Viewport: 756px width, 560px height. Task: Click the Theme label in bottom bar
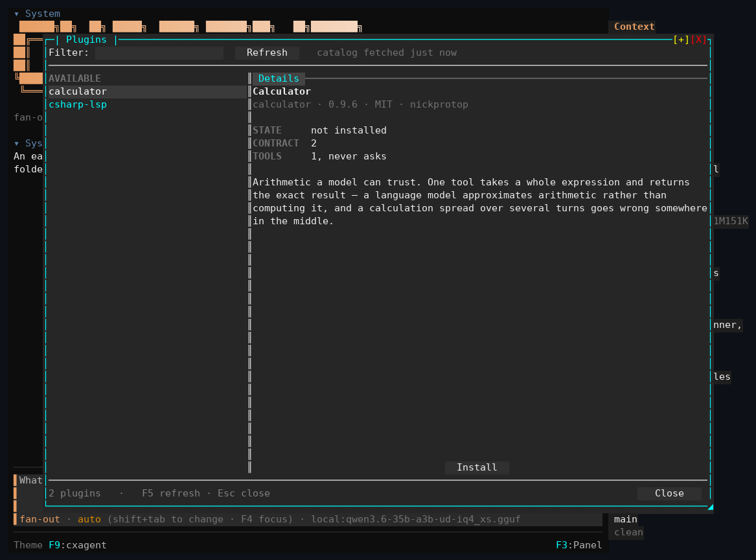pos(28,545)
